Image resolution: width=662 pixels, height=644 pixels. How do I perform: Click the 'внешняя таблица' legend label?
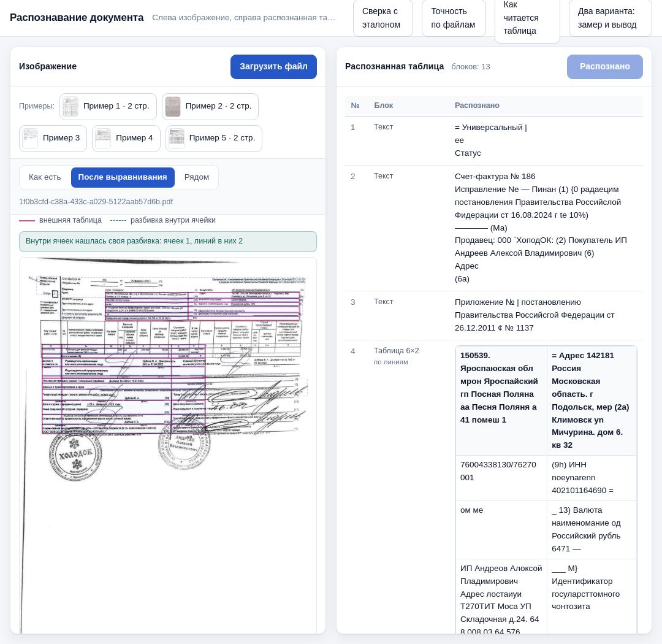coord(70,220)
